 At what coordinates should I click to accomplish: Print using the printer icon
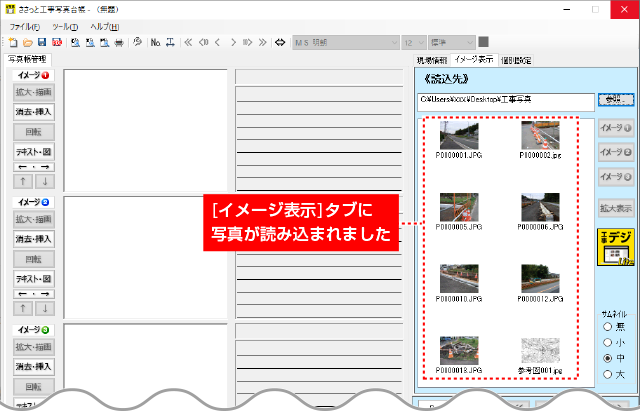119,42
